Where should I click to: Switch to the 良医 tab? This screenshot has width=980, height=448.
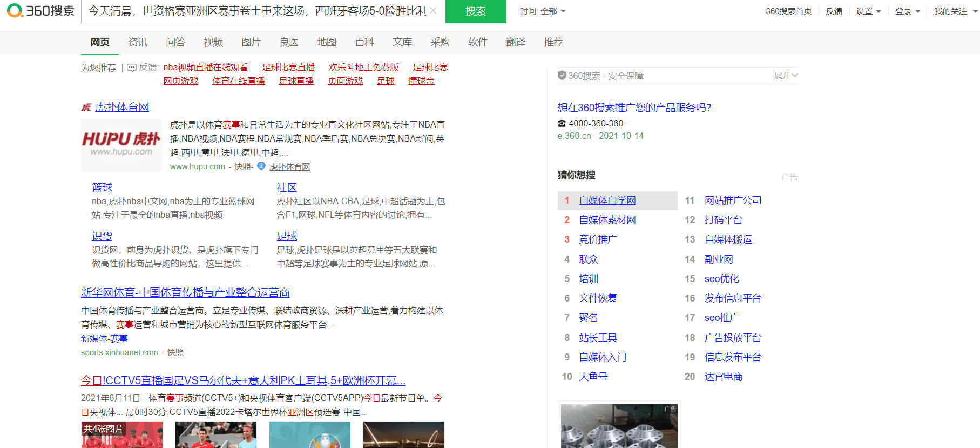click(x=289, y=42)
